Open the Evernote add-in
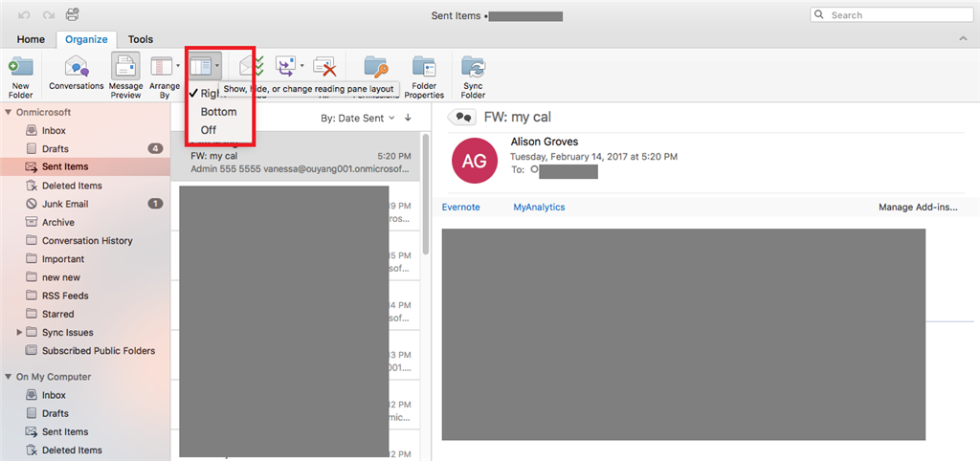This screenshot has height=461, width=980. (x=460, y=208)
